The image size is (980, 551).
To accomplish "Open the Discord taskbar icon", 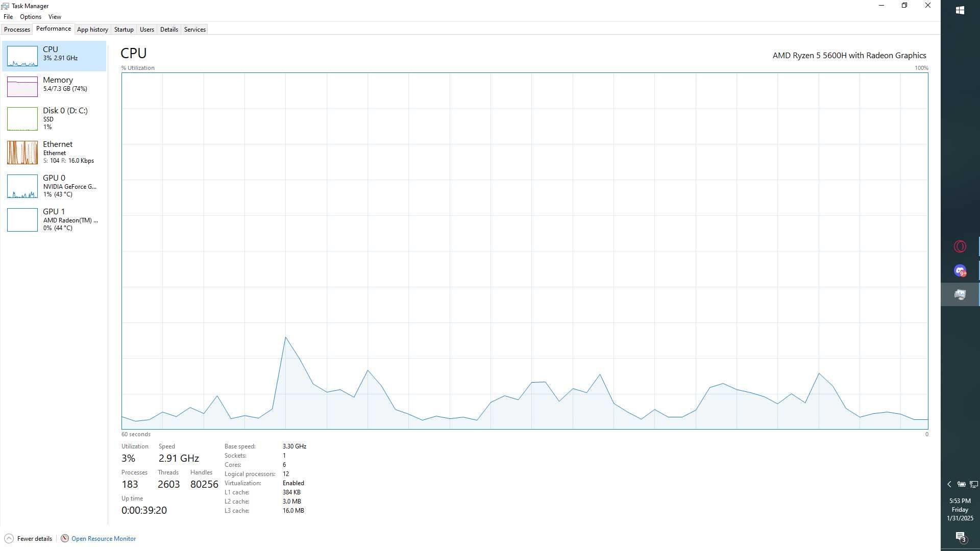I will click(960, 270).
